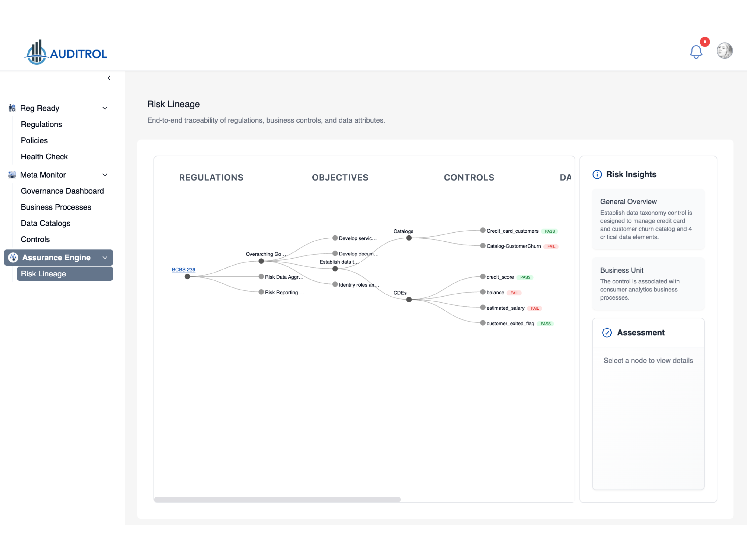The image size is (747, 560).
Task: Collapse the Assurance Engine chevron
Action: [x=105, y=258]
